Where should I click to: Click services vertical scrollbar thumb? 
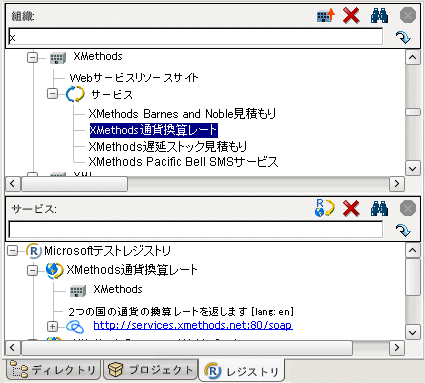click(x=413, y=277)
